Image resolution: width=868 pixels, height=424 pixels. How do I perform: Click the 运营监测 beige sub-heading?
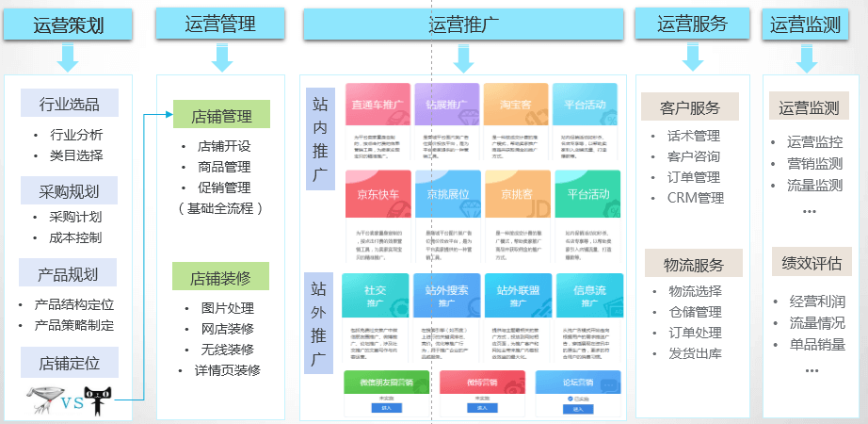click(809, 106)
